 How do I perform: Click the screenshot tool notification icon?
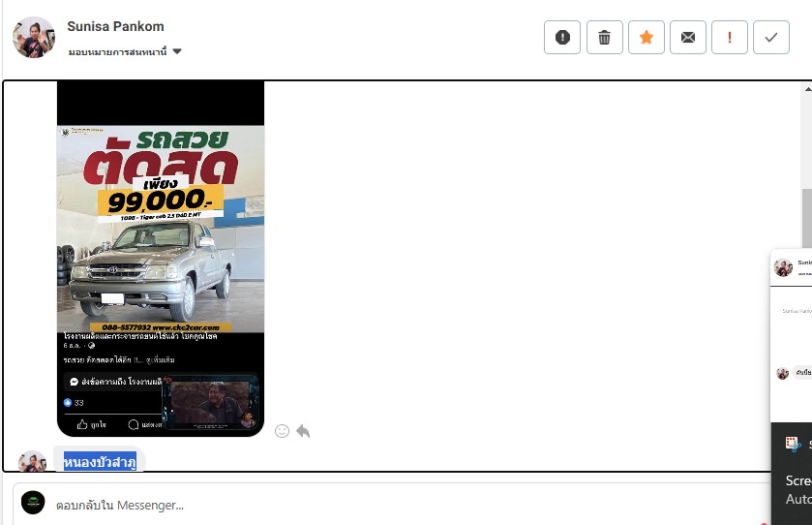coord(793,444)
